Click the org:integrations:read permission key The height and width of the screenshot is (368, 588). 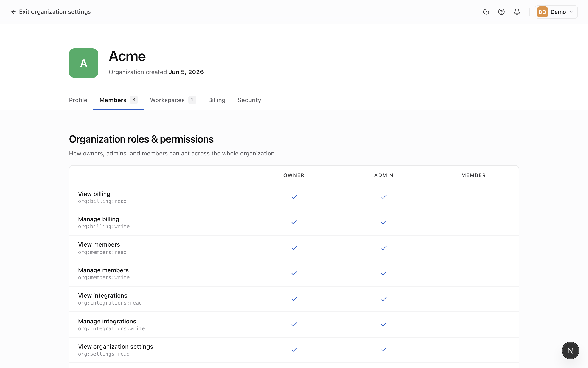(x=110, y=303)
